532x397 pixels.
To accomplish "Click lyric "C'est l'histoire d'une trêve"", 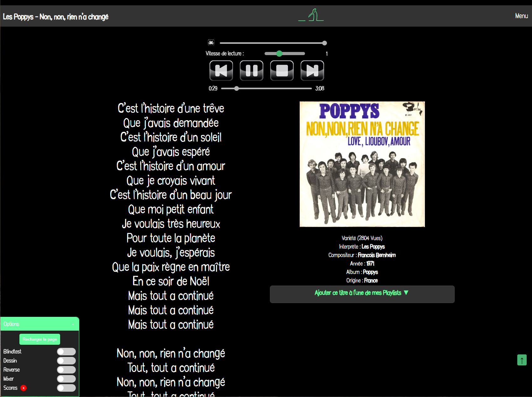I will click(x=171, y=109).
